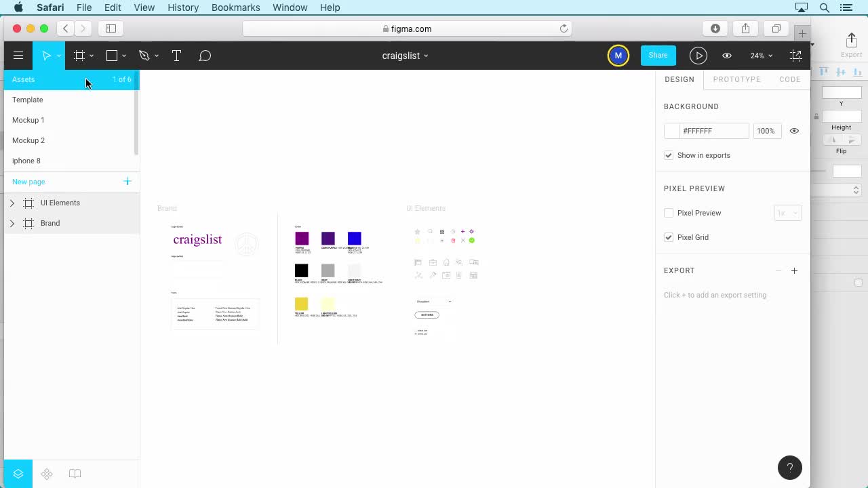Open the Mockup 1 page

point(70,120)
